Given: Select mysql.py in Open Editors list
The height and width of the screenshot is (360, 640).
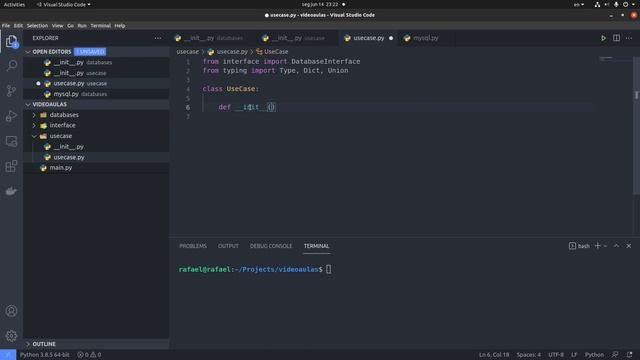Looking at the screenshot, I should click(66, 94).
